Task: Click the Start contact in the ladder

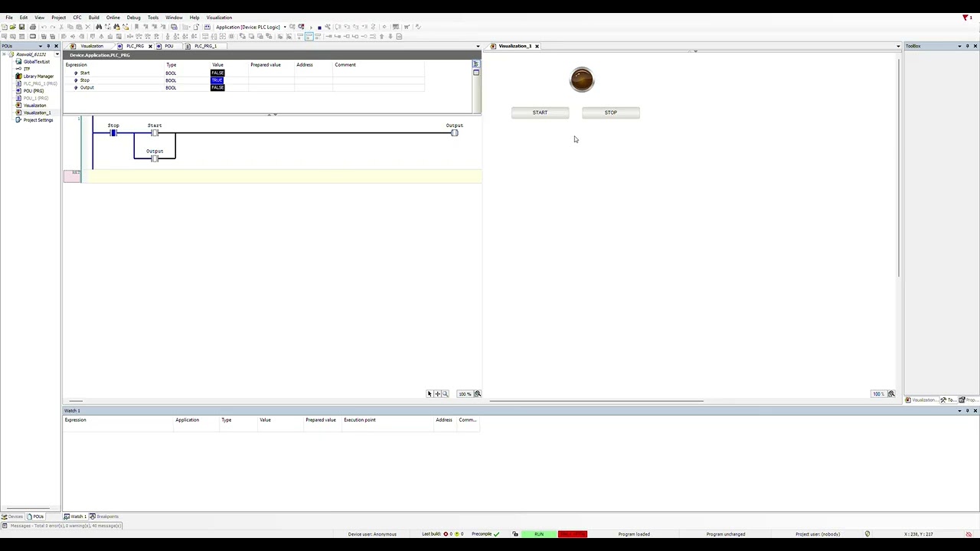Action: 155,133
